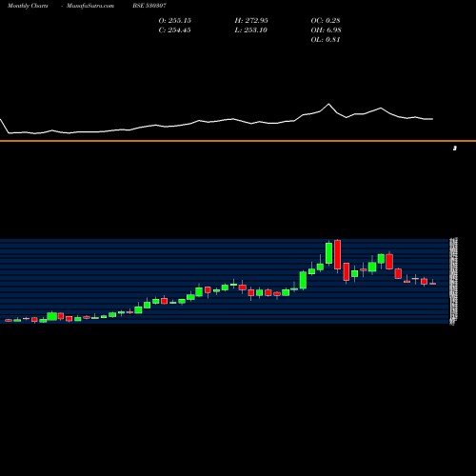Viewport: 476px width, 476px height.
Task: Select the close value 'C: 254.45'
Action: coord(174,30)
